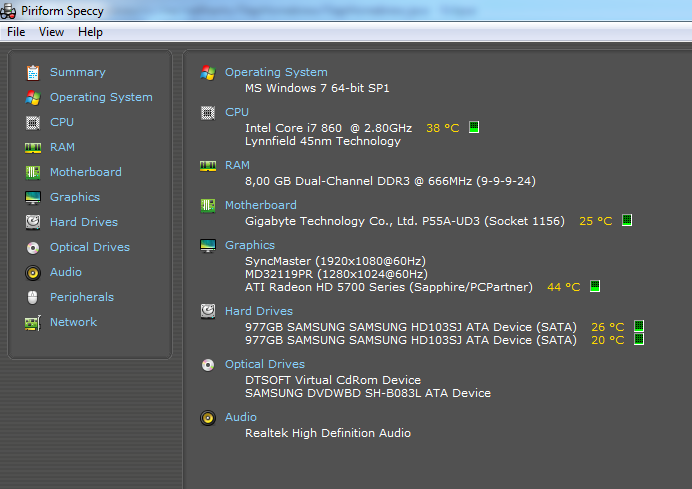This screenshot has height=489, width=692.
Task: Click the Hard Drives icon in sidebar
Action: click(33, 222)
